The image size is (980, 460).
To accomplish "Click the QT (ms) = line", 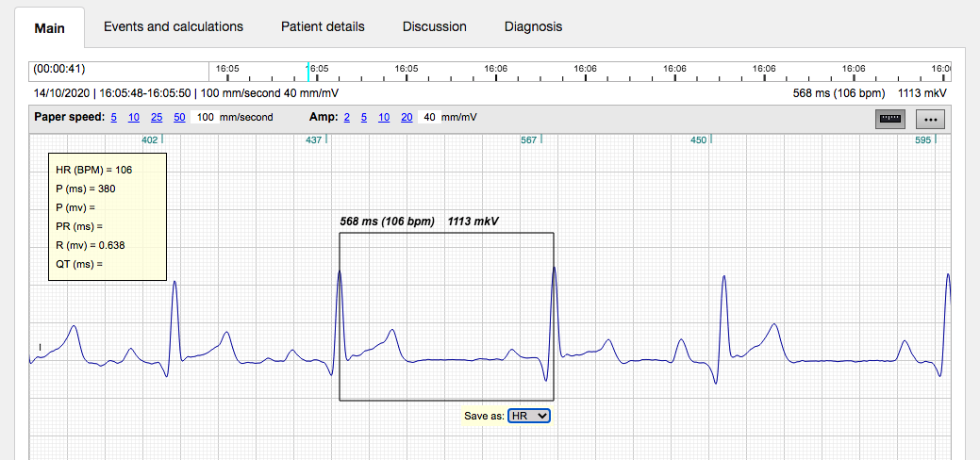I will [x=78, y=264].
